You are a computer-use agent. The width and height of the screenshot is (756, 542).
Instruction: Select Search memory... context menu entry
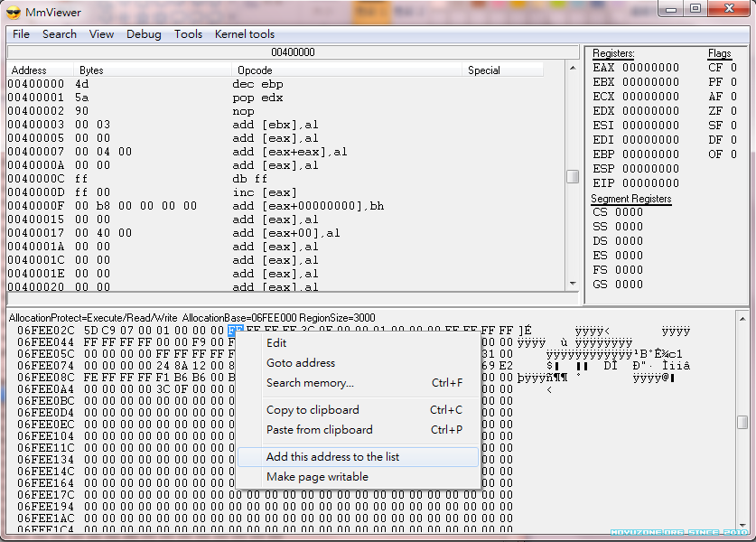point(310,383)
